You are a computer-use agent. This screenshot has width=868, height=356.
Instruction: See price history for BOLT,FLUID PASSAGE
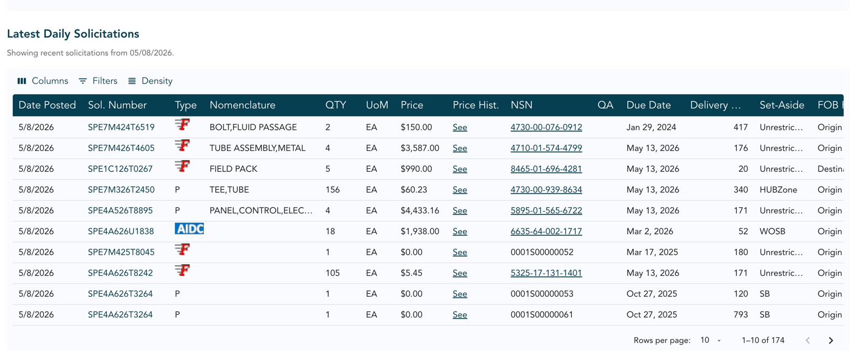tap(460, 127)
